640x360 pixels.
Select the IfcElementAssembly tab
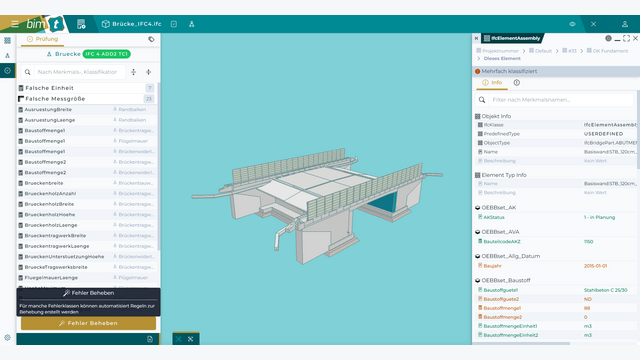point(512,38)
